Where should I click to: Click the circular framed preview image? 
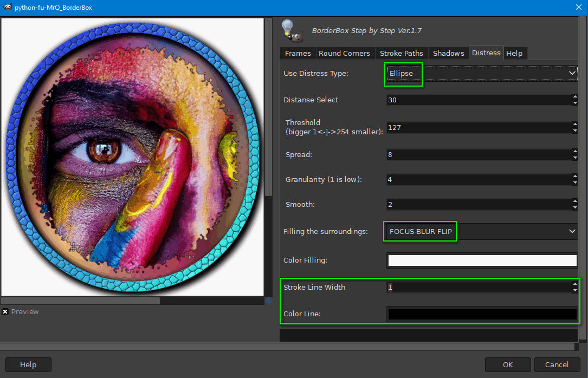point(132,157)
